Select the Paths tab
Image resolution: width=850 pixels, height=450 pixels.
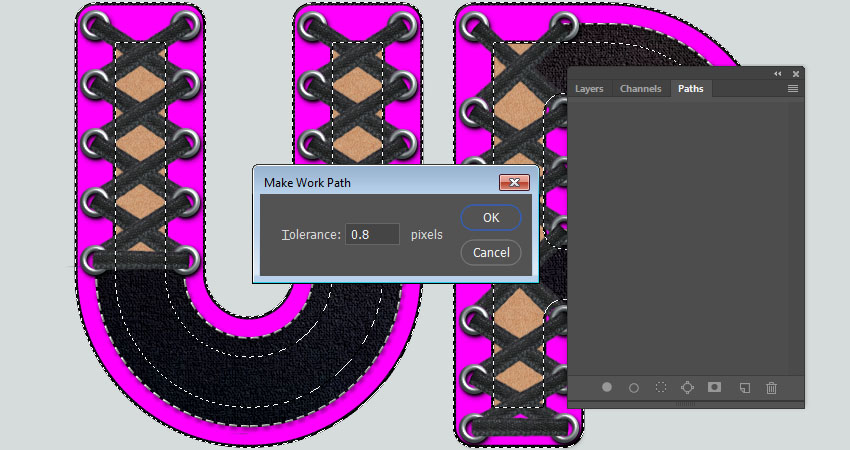pyautogui.click(x=690, y=89)
